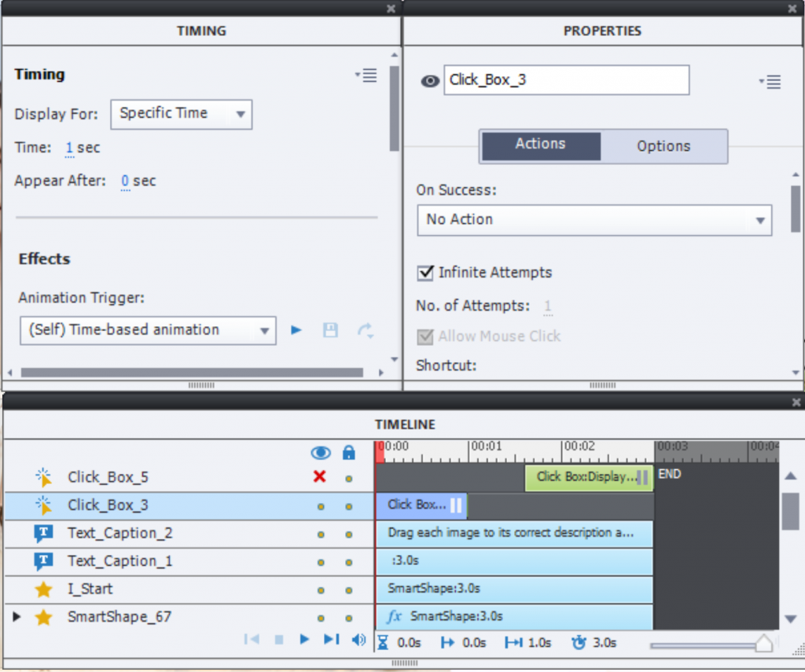
Task: Open Timing panel options menu
Action: pos(366,75)
